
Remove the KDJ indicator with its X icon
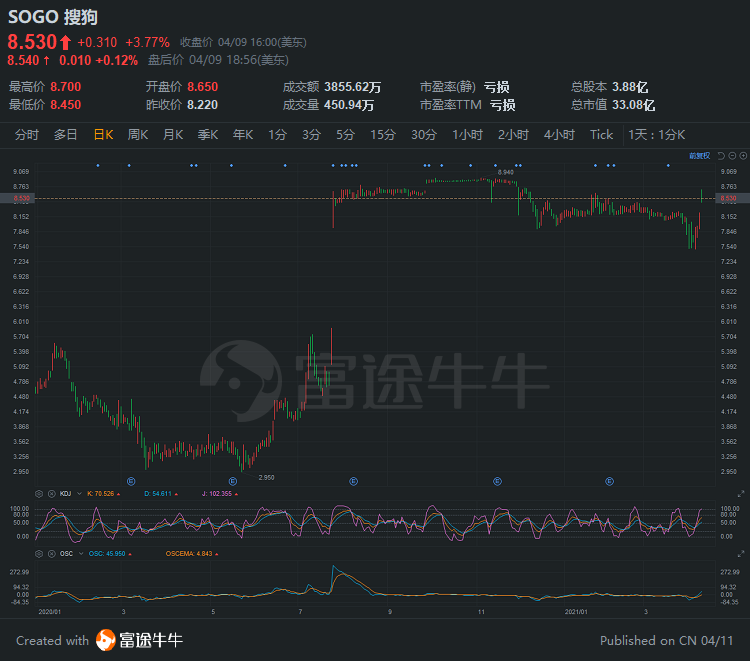pyautogui.click(x=52, y=494)
